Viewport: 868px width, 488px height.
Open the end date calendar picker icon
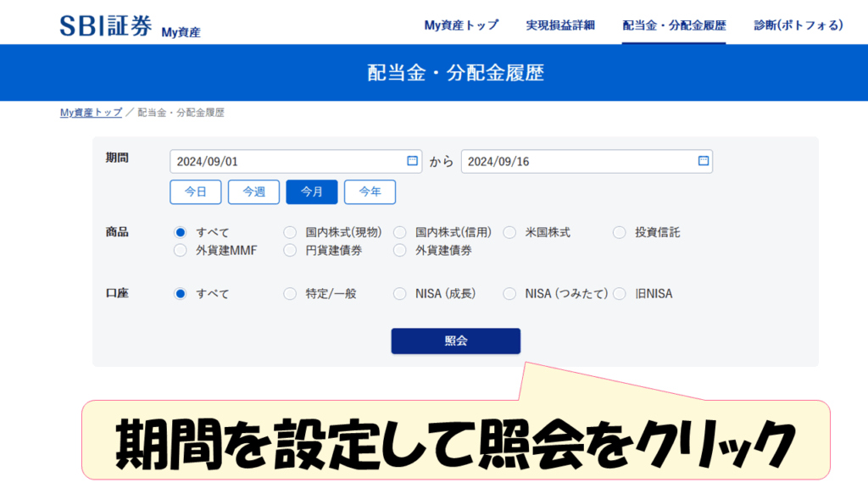(703, 161)
